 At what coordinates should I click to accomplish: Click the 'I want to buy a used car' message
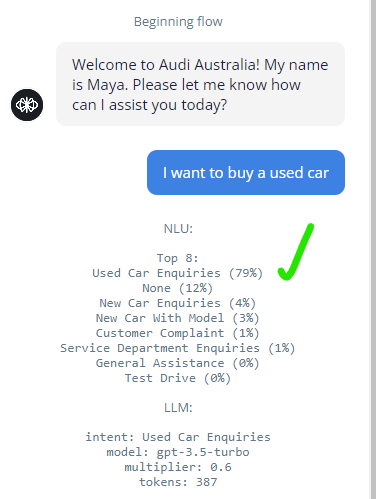click(246, 172)
